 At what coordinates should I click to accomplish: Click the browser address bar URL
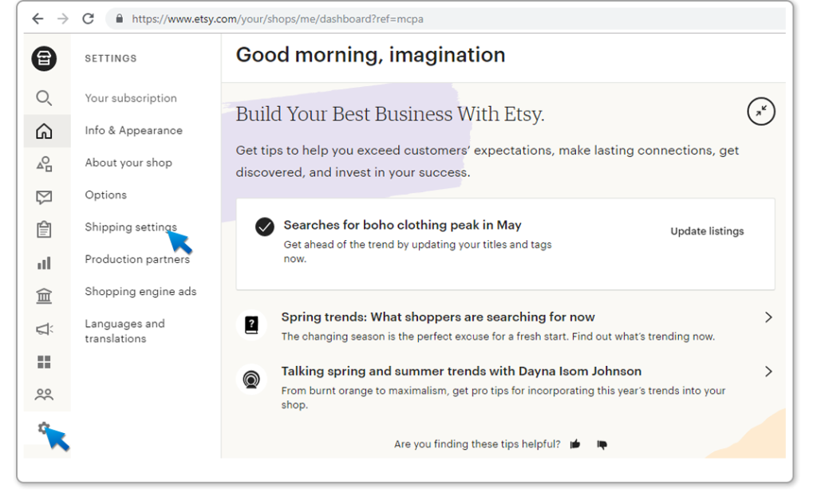click(277, 19)
